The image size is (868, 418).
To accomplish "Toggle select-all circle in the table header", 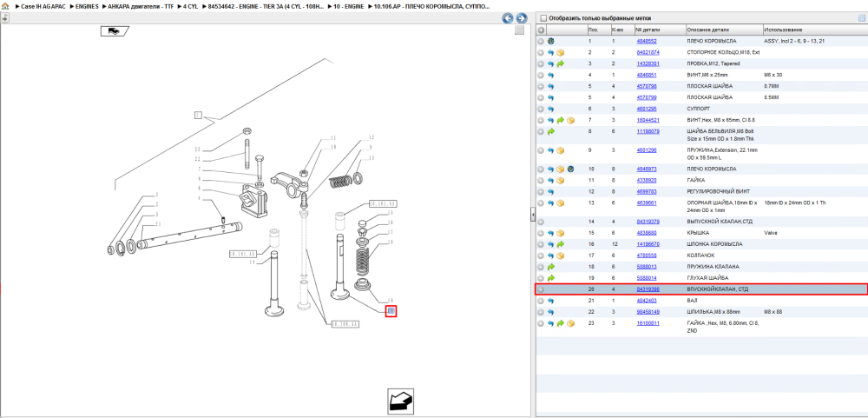I will (x=542, y=30).
